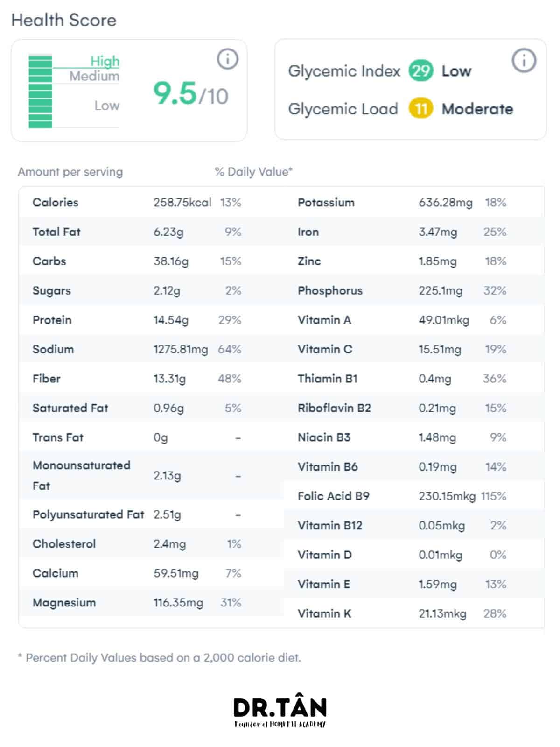Open the Glycemic Index info icon
Image resolution: width=560 pixels, height=747 pixels.
pos(524,61)
